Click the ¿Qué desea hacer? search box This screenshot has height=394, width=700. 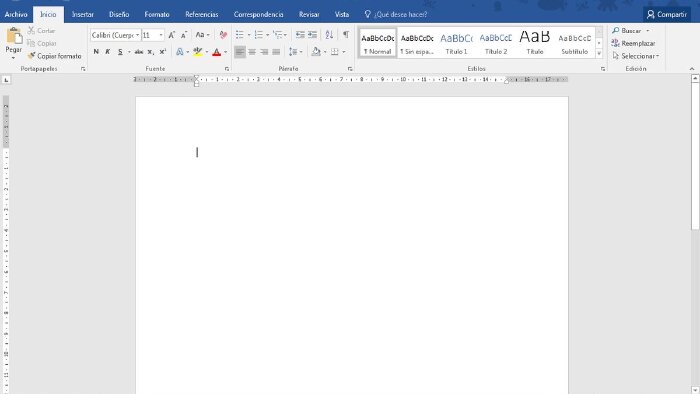click(396, 14)
